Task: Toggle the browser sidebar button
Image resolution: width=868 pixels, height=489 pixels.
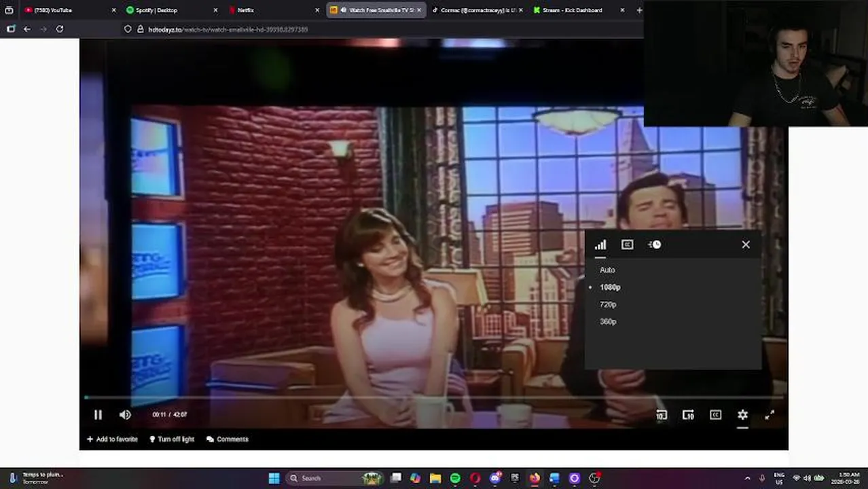Action: pyautogui.click(x=11, y=29)
